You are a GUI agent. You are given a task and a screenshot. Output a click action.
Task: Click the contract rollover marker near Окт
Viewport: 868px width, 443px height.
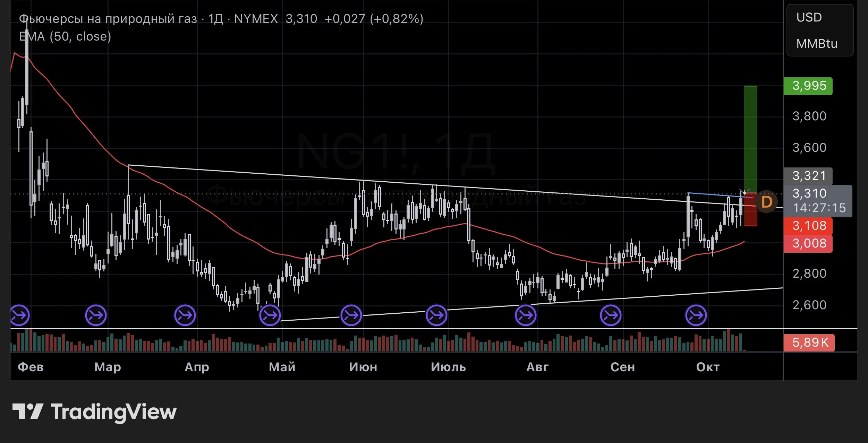click(x=696, y=315)
